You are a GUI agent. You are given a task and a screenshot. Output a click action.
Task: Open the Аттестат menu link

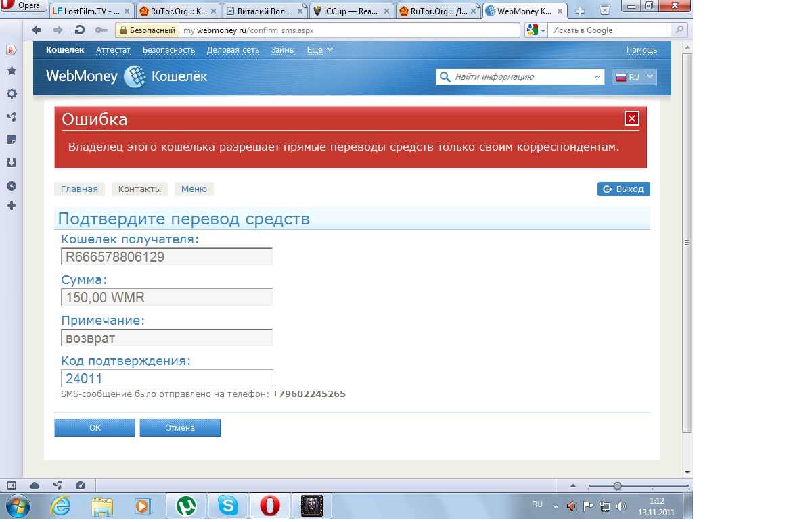[x=114, y=50]
